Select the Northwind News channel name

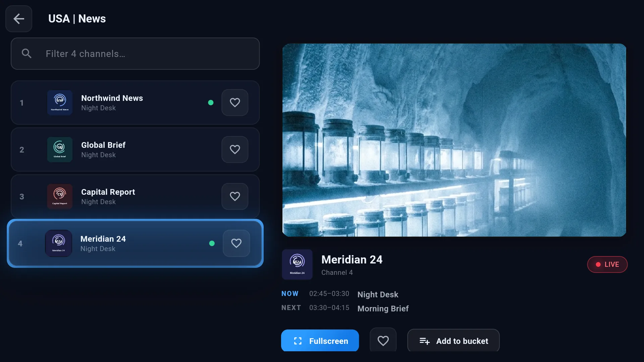[x=112, y=98]
